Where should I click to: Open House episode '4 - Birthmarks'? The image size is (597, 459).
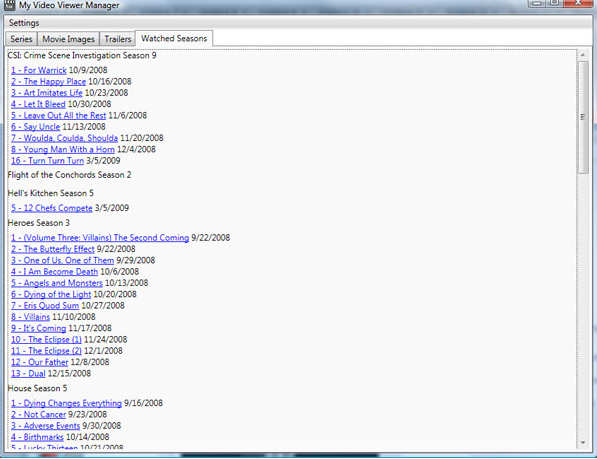click(37, 437)
